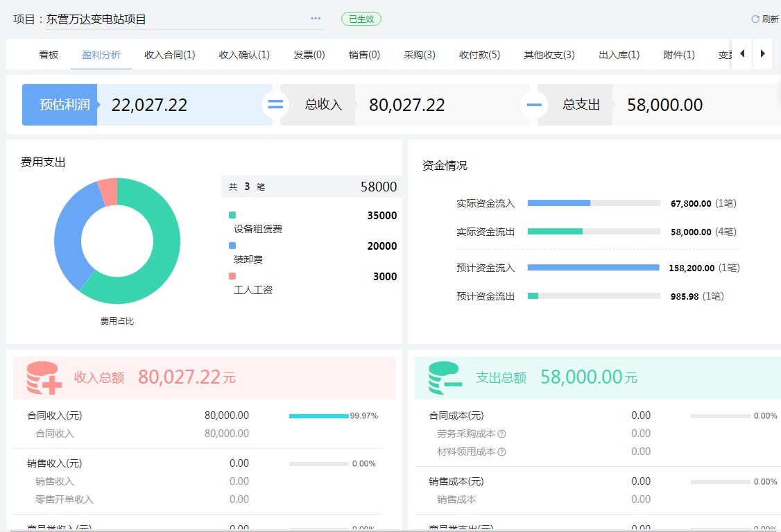Image resolution: width=781 pixels, height=532 pixels.
Task: Switch to the 看板 tab
Action: [x=49, y=55]
